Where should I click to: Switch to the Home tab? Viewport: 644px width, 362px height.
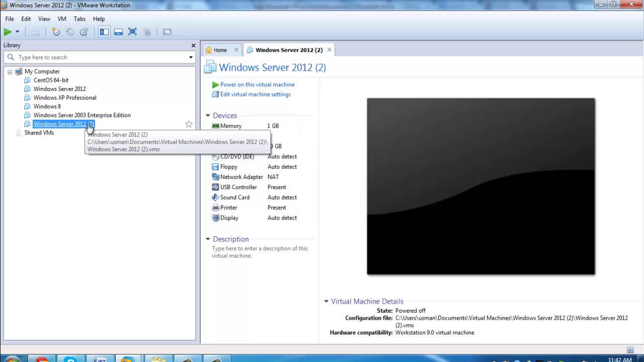220,50
